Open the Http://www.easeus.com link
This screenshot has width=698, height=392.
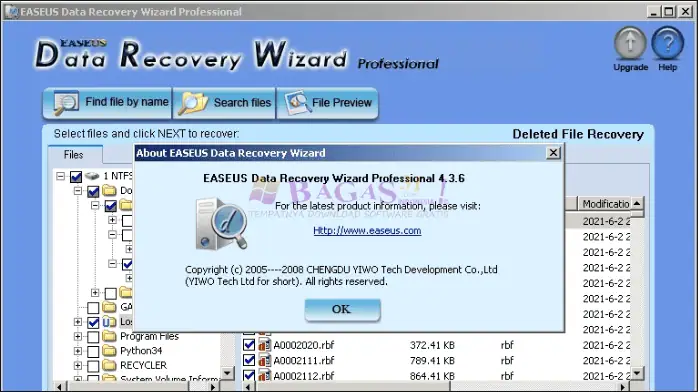(367, 230)
